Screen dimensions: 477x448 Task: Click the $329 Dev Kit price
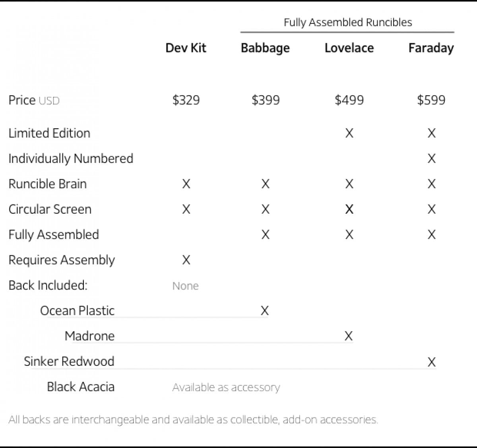[x=186, y=100]
